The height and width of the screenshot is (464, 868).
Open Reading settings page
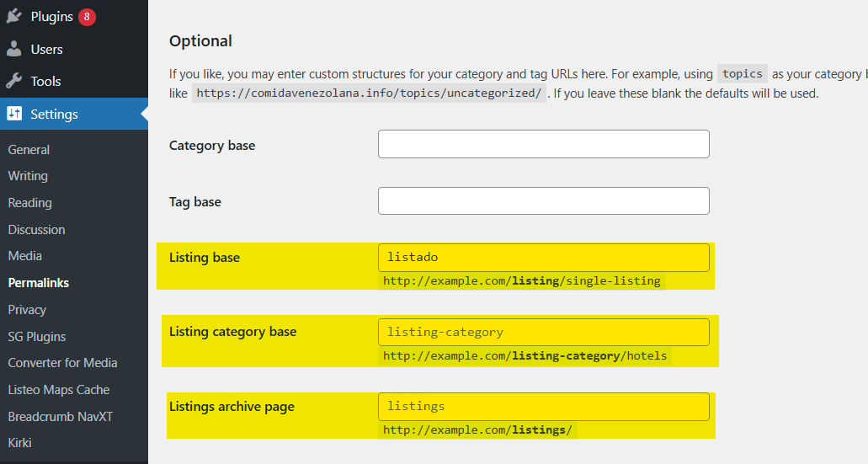click(29, 203)
